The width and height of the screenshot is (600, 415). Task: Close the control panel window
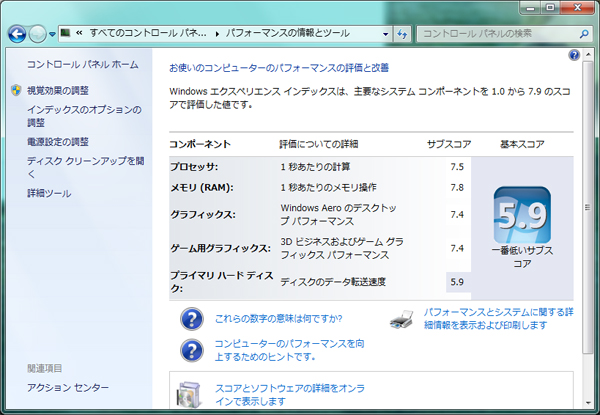click(578, 7)
